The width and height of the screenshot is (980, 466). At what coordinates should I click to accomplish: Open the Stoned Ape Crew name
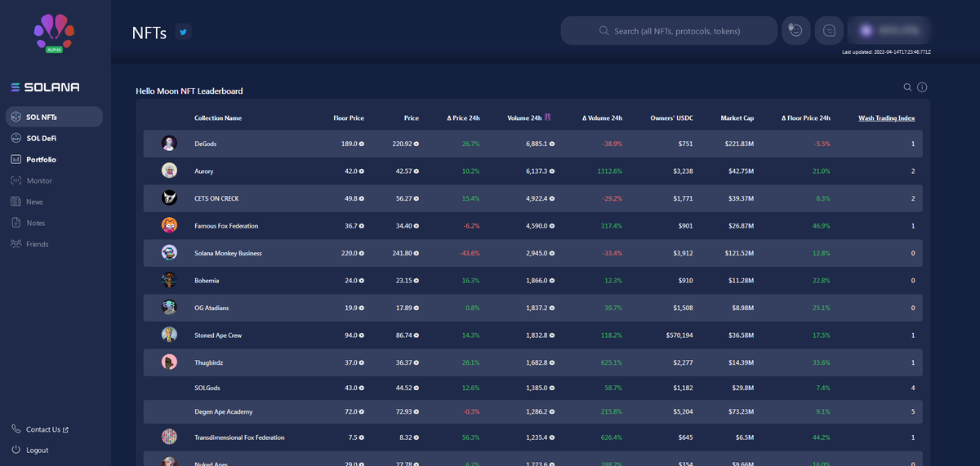218,335
